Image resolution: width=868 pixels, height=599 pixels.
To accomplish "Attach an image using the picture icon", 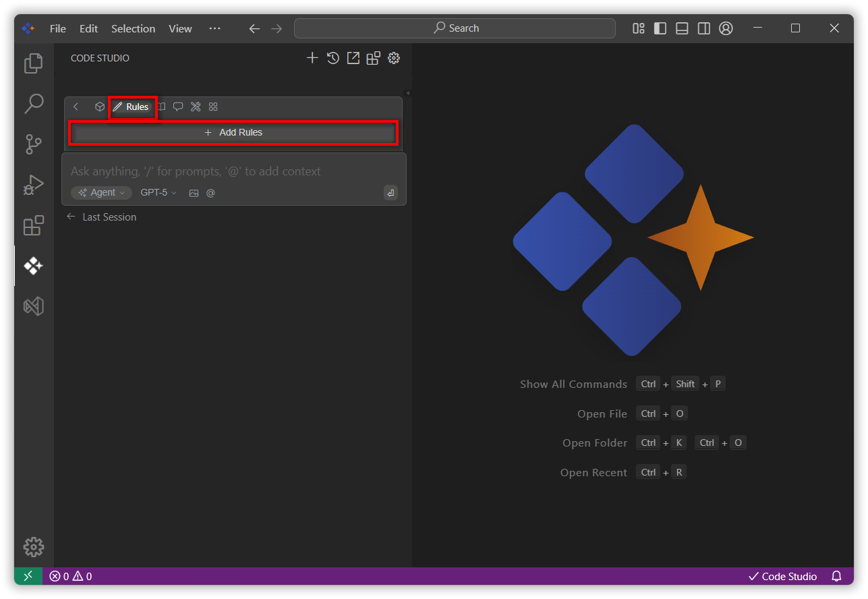I will click(194, 193).
